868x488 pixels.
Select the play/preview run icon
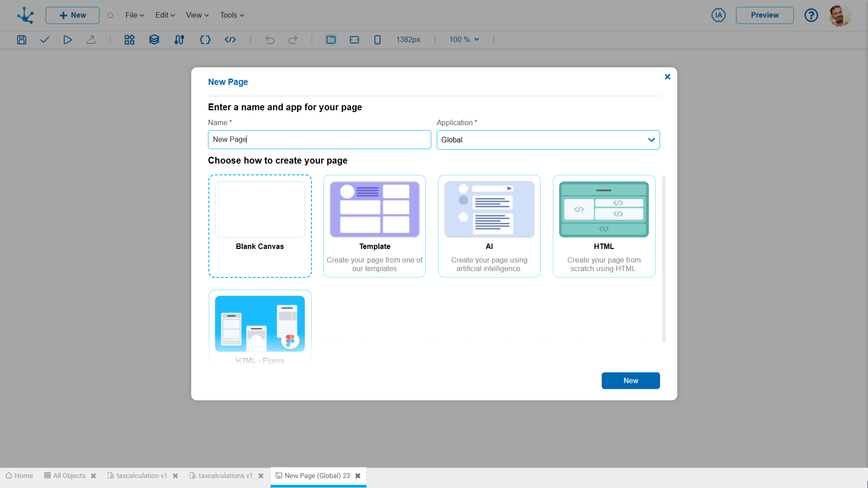67,39
